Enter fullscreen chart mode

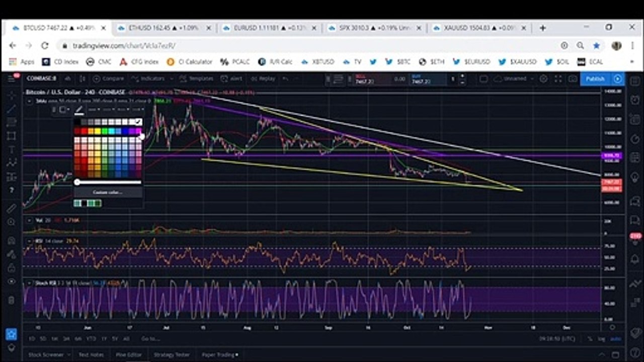[558, 79]
